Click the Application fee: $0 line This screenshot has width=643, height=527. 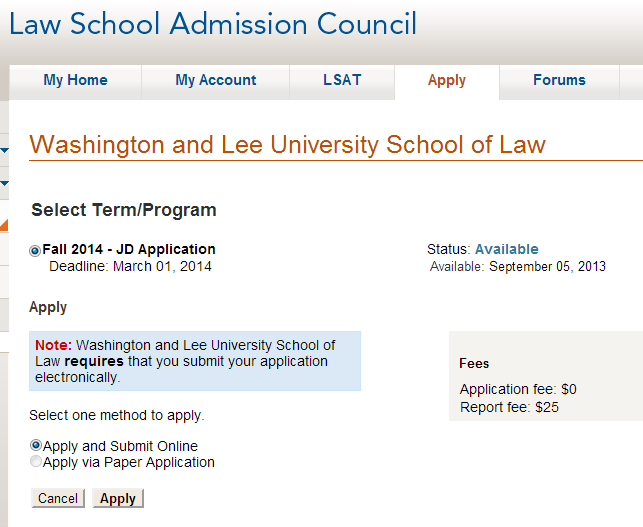518,389
